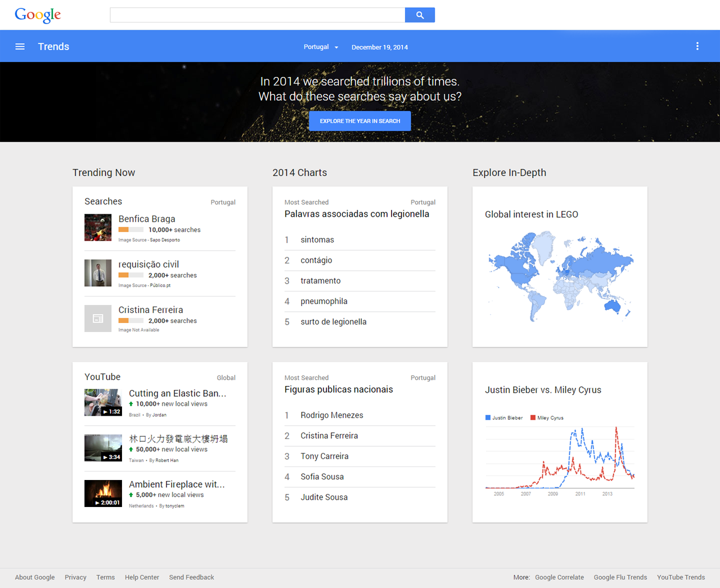
Task: Click the blue search magnifier button
Action: click(x=420, y=15)
